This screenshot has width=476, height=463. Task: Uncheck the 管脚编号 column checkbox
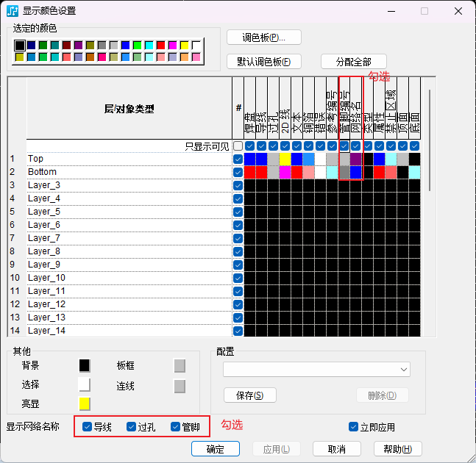pos(344,146)
